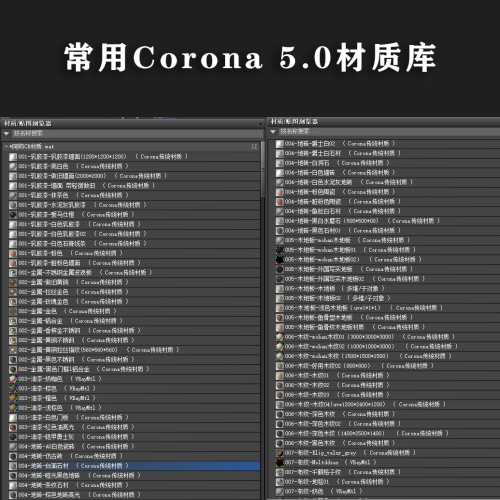The height and width of the screenshot is (500, 500).
Task: Select 001-乳胶漆-白色乳胶漆02 material row
Action: click(x=134, y=234)
